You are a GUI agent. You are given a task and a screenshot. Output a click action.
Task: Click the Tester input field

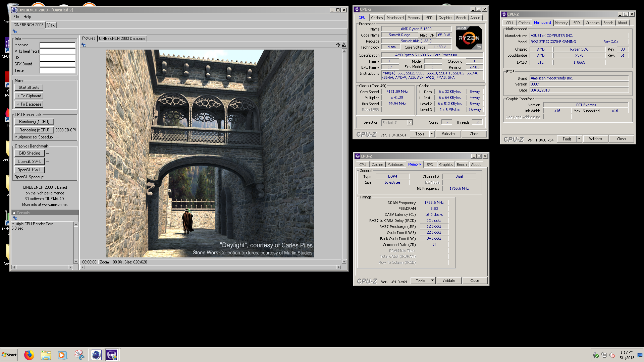[58, 70]
